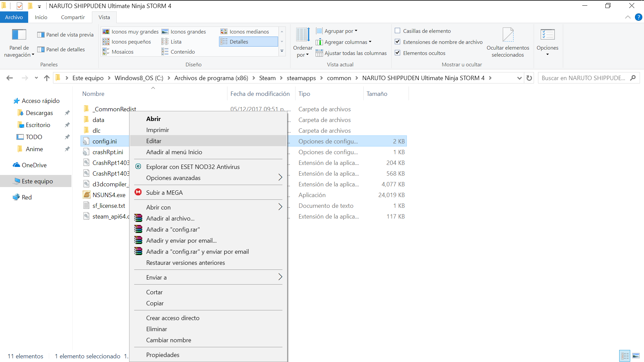Select Copiar from the context menu

pyautogui.click(x=208, y=303)
